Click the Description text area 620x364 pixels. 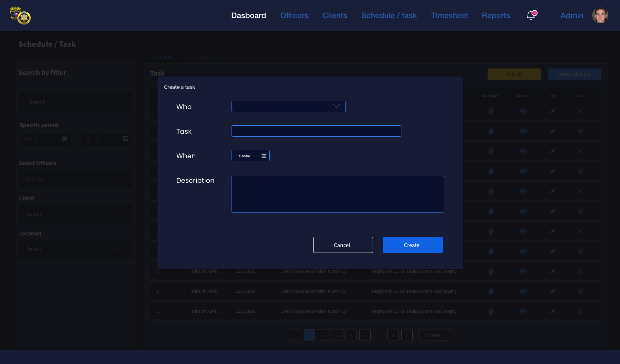click(x=337, y=194)
